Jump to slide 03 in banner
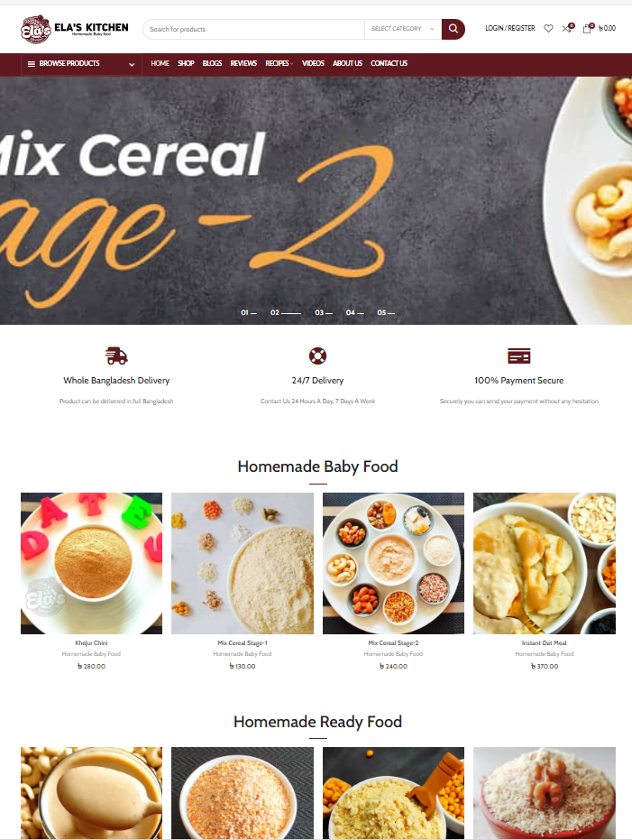Viewport: 632px width, 840px height. coord(324,312)
